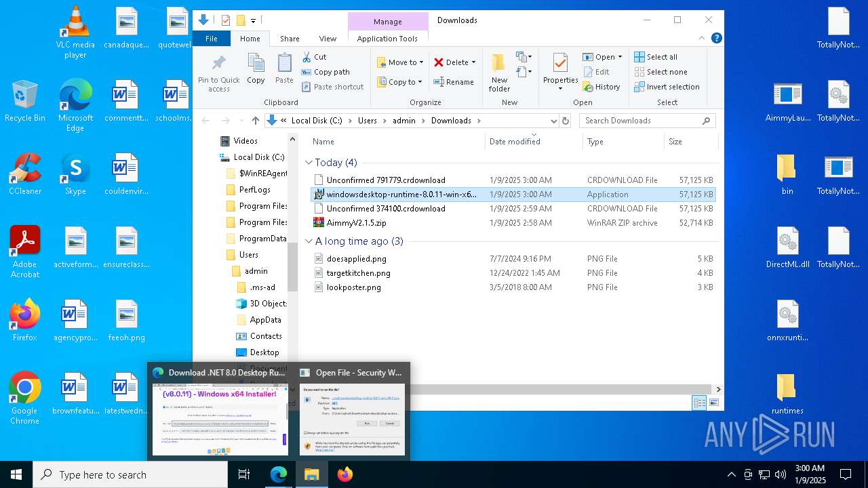Open the Windows Start menu
The image size is (868, 488).
[x=16, y=474]
